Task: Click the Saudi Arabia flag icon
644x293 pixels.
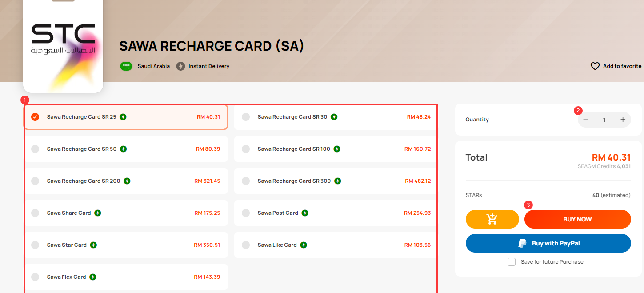Action: (126, 66)
